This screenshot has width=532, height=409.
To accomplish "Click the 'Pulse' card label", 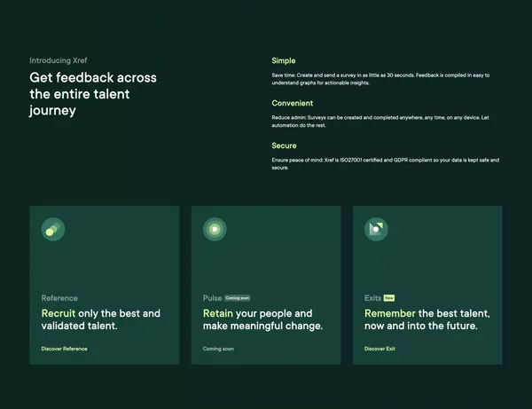I will pyautogui.click(x=212, y=298).
